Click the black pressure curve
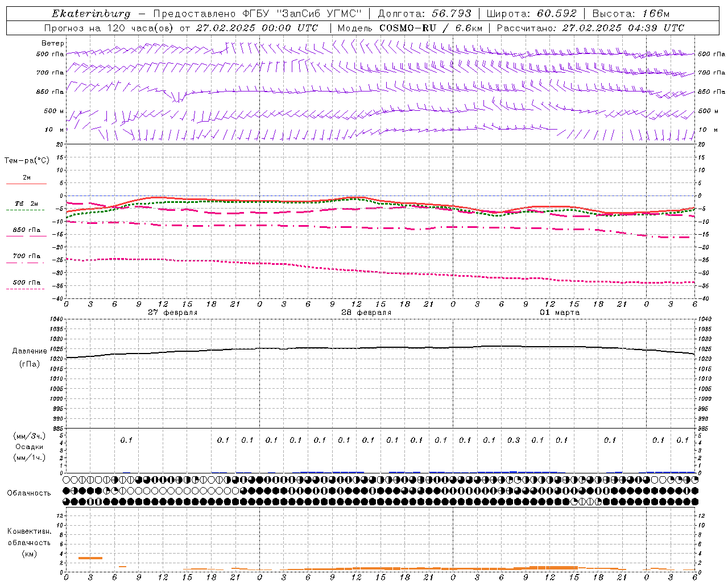This screenshot has width=728, height=582. click(380, 348)
